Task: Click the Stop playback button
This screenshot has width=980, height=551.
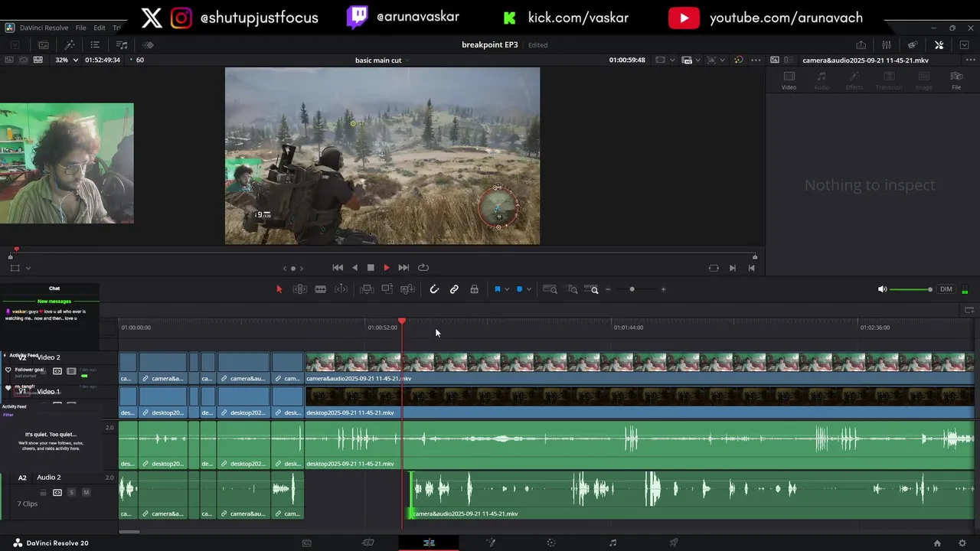Action: (371, 268)
